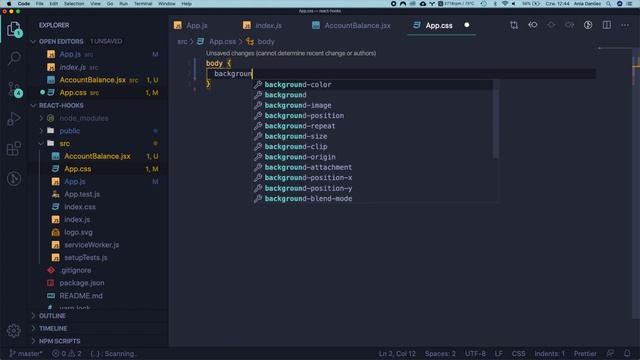The image size is (640, 360).
Task: Open the Extensions view
Action: pos(14,149)
